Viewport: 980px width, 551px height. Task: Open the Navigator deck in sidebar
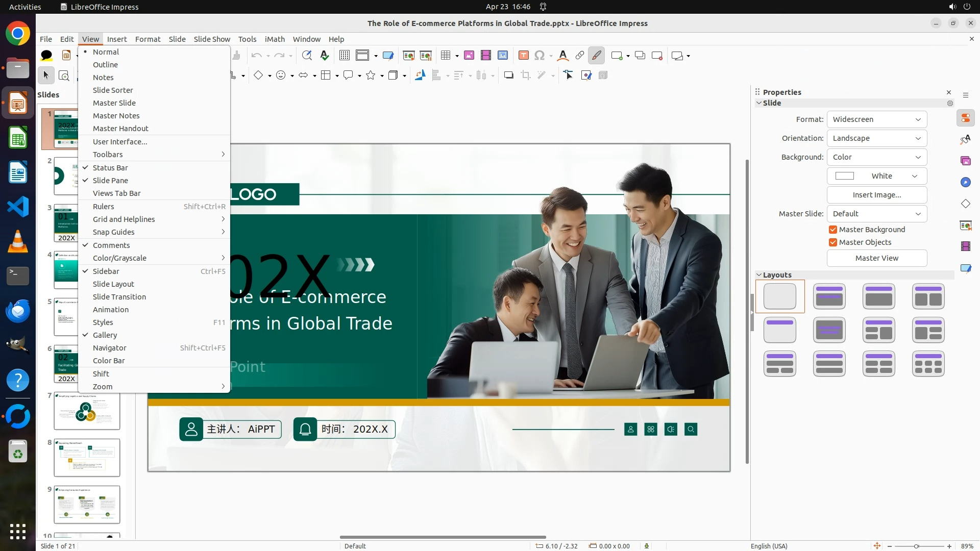click(x=965, y=182)
